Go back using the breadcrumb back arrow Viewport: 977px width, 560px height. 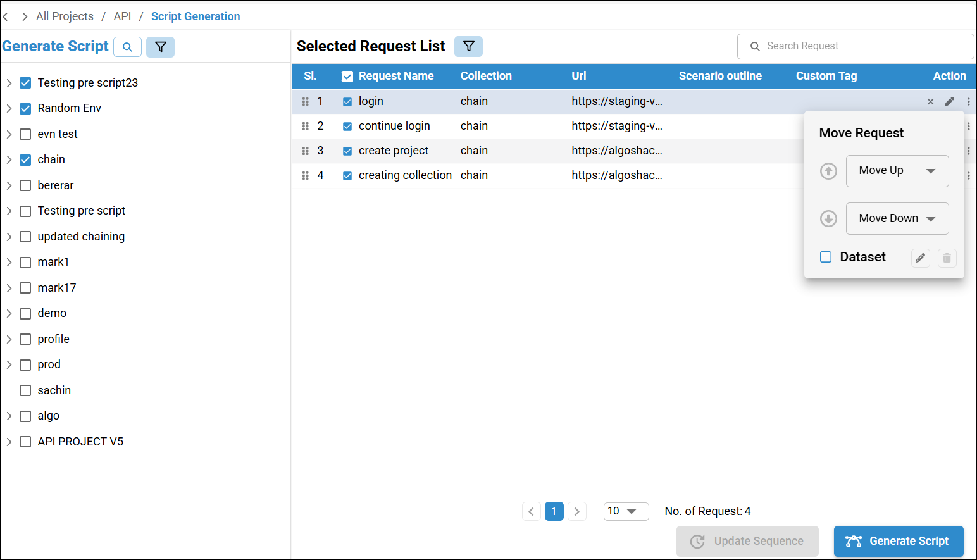(6, 16)
